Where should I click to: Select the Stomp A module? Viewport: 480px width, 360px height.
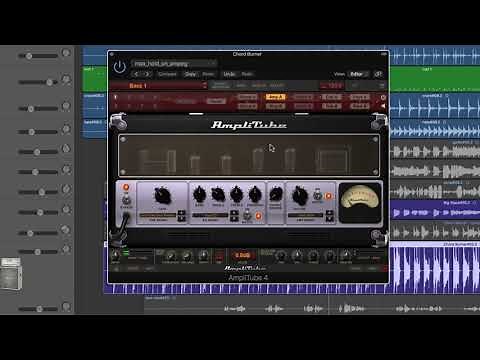247,97
